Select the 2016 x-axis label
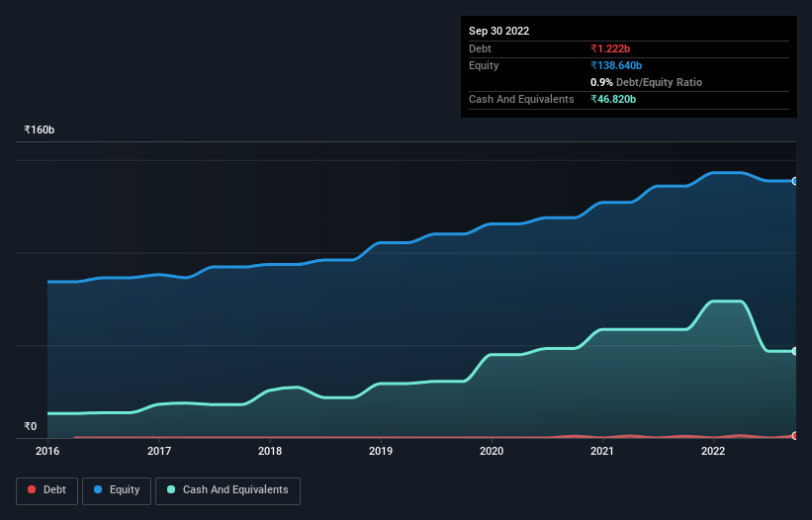 coord(47,451)
